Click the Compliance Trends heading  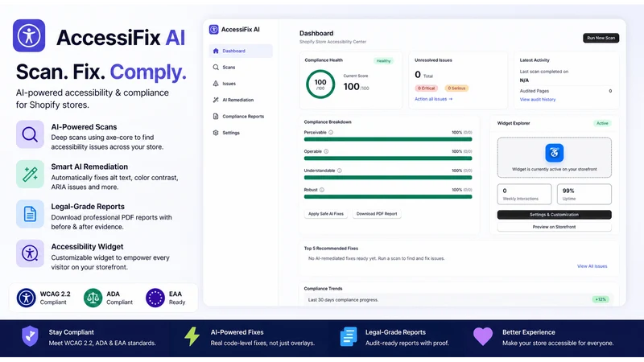324,289
